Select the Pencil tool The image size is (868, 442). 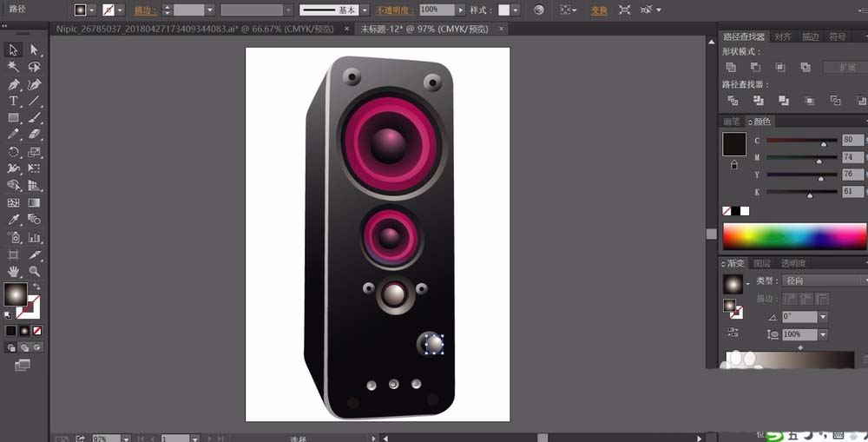13,134
